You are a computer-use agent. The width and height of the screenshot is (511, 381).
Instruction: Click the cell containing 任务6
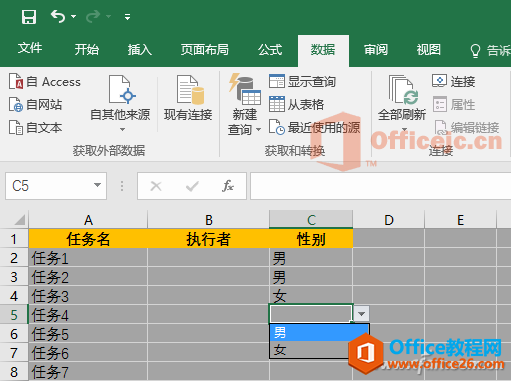pos(88,352)
